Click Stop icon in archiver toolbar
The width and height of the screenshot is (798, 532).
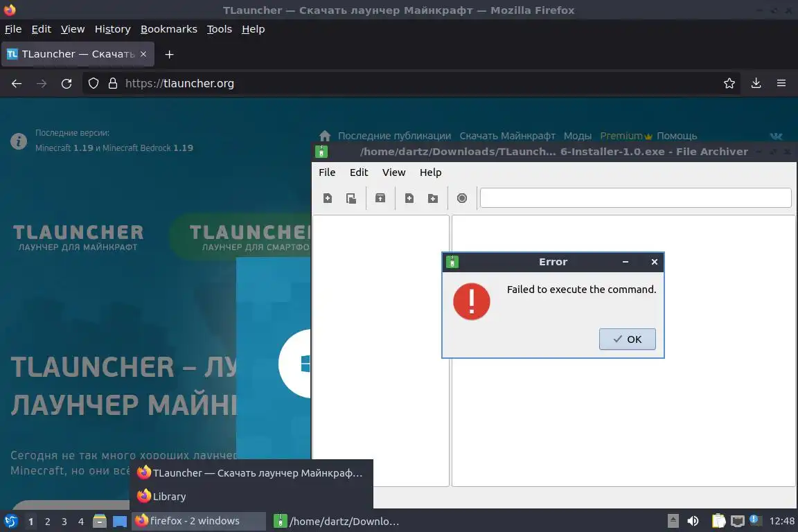tap(462, 198)
